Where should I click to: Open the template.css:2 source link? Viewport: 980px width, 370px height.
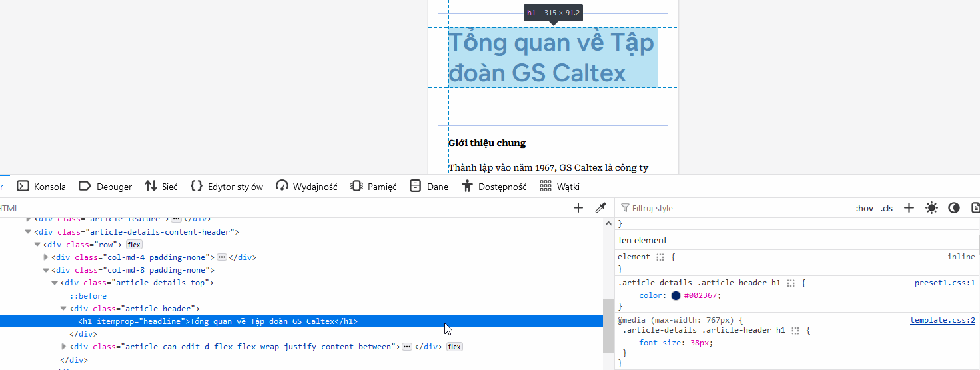[x=943, y=320]
